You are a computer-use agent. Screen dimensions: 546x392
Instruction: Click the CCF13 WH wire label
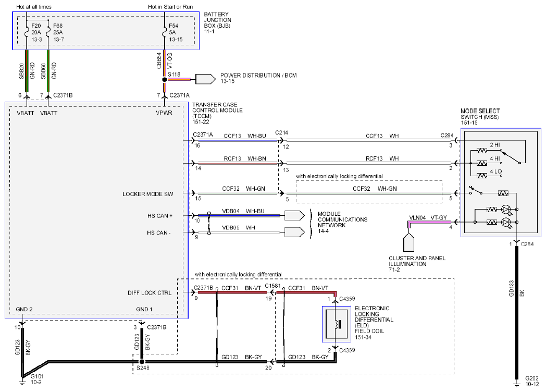[x=382, y=136]
